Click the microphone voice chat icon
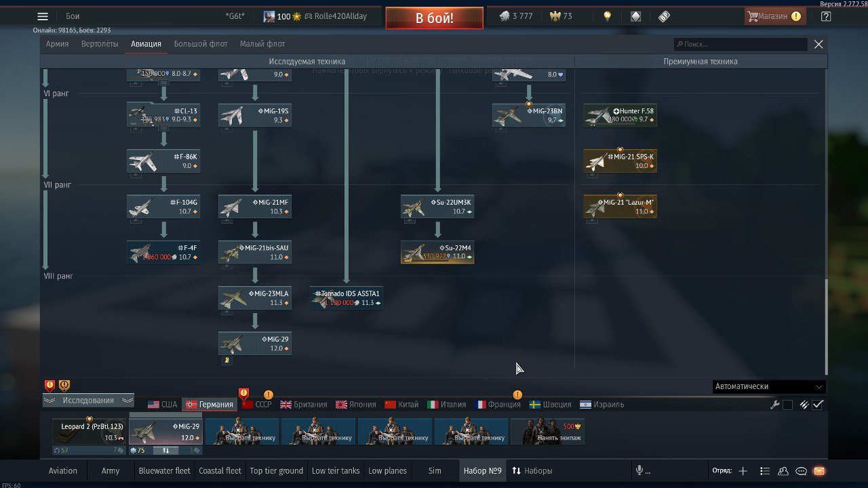 639,470
